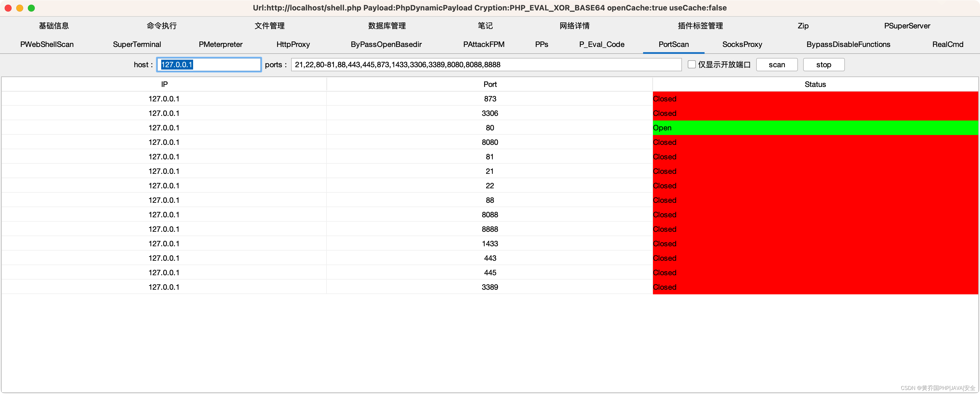Switch to the ByPassOpenBasedir tab
Screen dimensions: 980x394
click(386, 45)
